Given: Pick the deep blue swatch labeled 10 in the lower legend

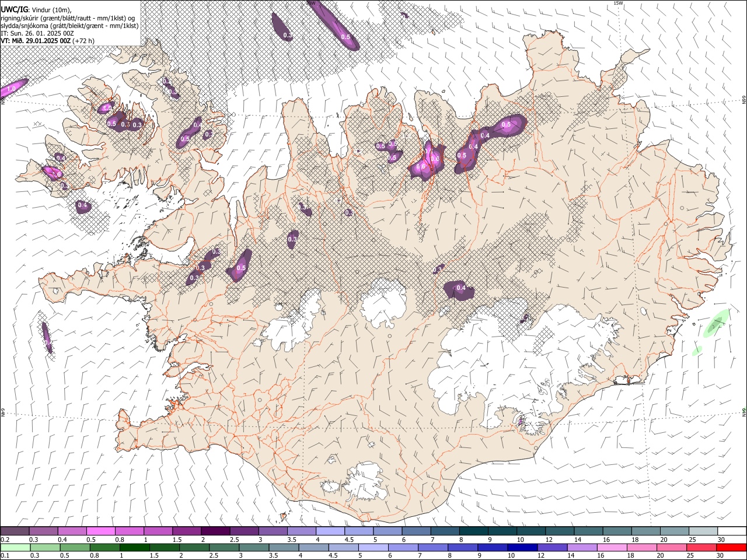Looking at the screenshot, I should pyautogui.click(x=522, y=547).
